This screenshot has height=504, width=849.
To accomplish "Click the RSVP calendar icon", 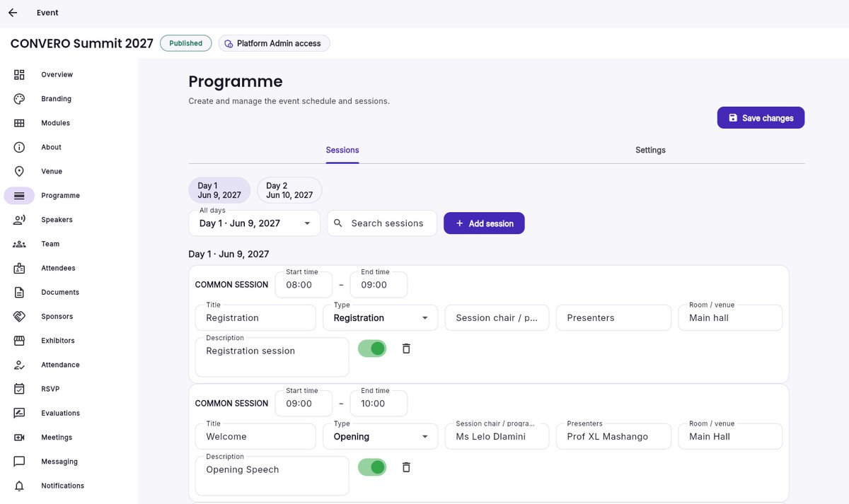I will point(19,389).
